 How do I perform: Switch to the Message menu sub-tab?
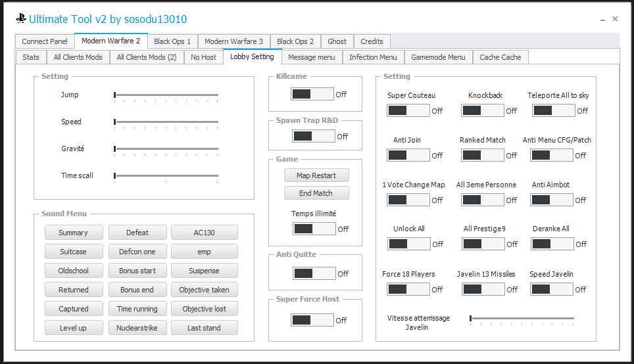pyautogui.click(x=311, y=57)
